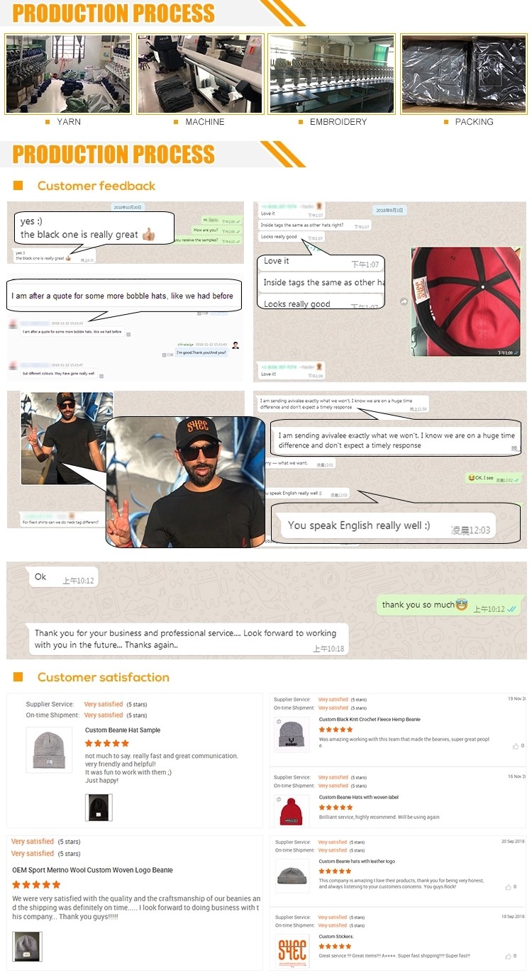This screenshot has width=532, height=980.
Task: Click the agent avatar icon in chat log
Action: (235, 345)
